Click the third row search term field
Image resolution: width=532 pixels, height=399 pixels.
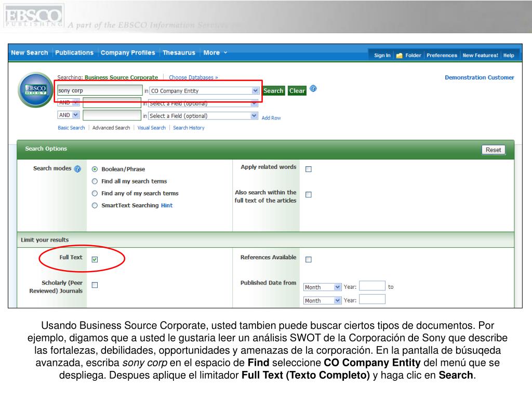point(112,115)
